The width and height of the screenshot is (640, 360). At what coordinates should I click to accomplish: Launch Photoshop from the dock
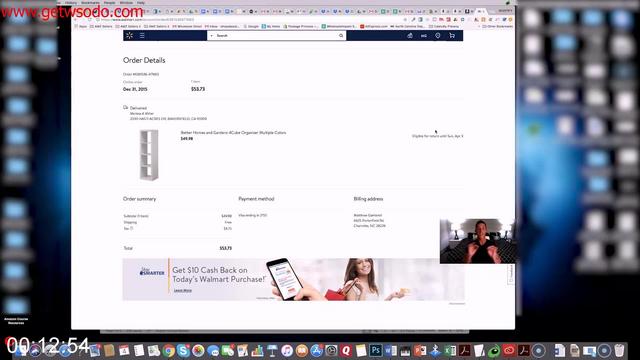point(376,351)
